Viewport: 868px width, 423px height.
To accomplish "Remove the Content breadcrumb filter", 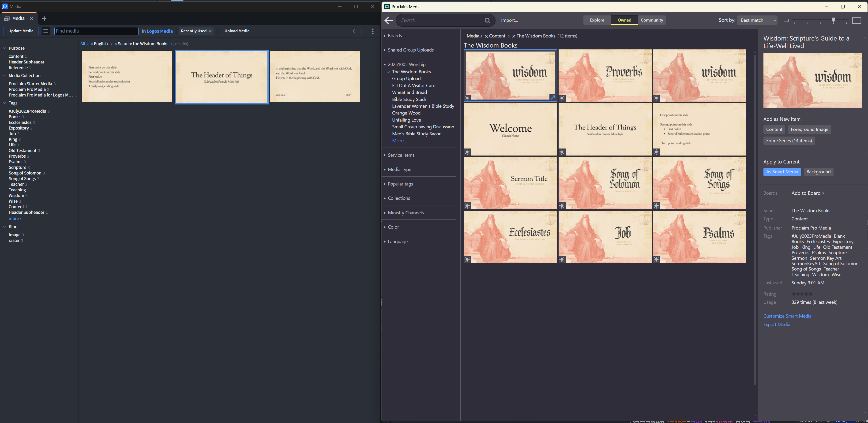I will [x=486, y=36].
